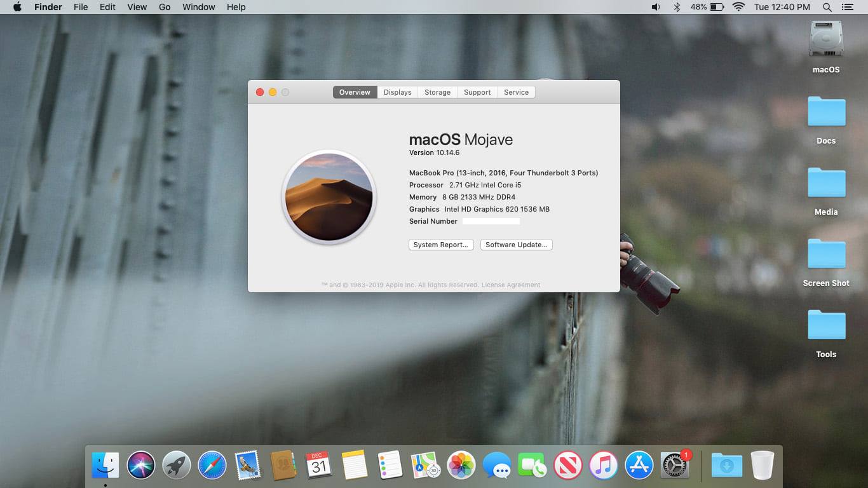Open the Downloads folder in the Dock
Viewport: 868px width, 488px height.
[726, 465]
